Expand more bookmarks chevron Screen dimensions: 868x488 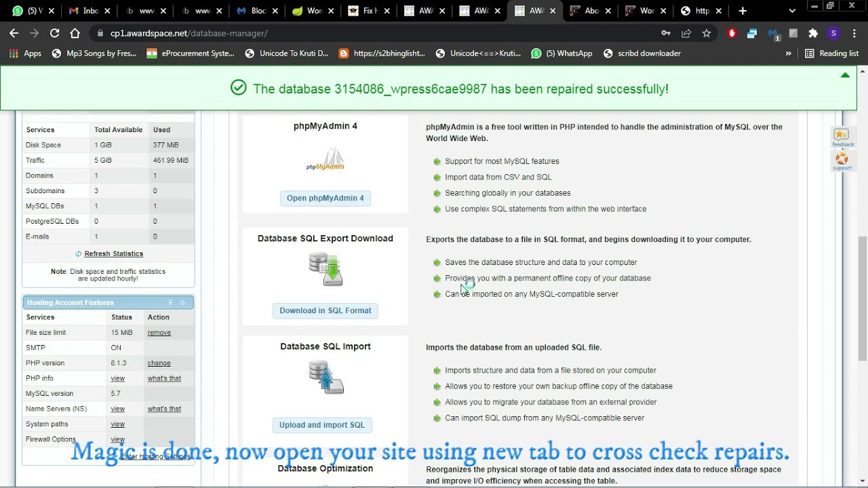point(788,54)
